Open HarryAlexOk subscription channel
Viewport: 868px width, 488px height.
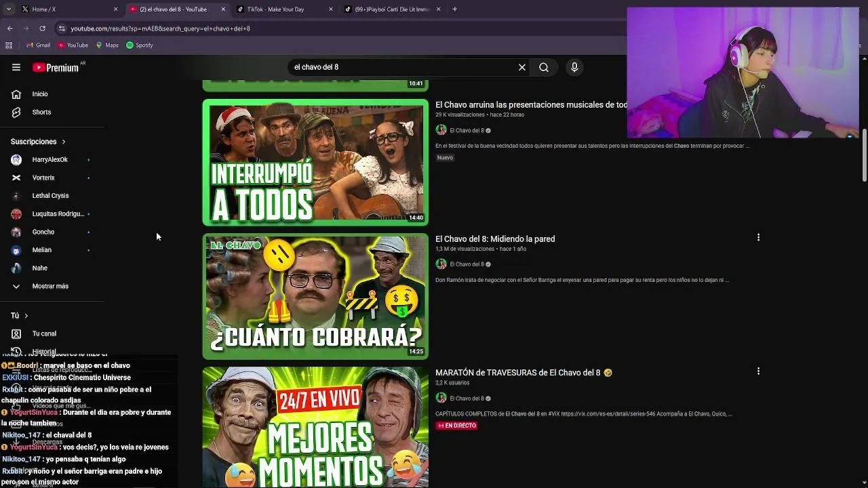coord(52,160)
